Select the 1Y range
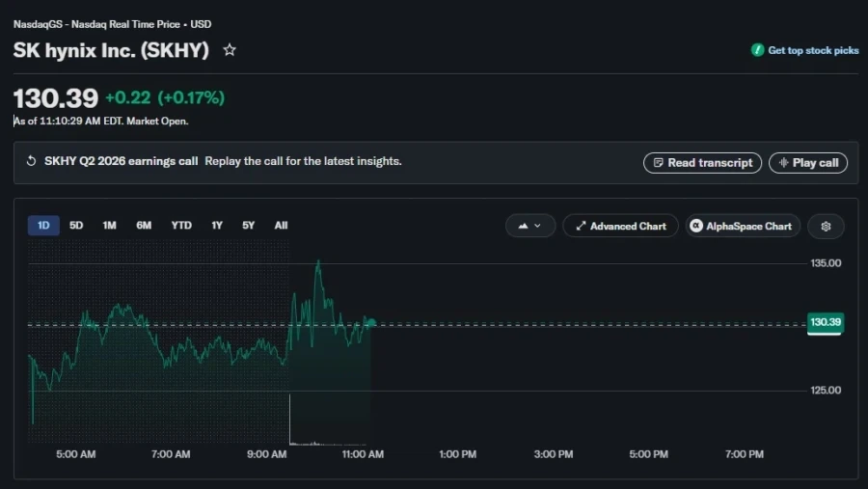868x489 pixels. pyautogui.click(x=216, y=226)
